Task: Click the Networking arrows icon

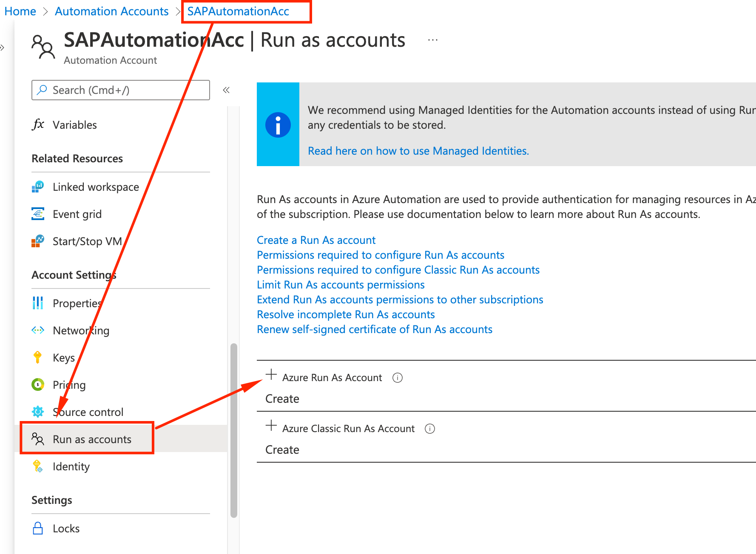Action: click(x=38, y=330)
